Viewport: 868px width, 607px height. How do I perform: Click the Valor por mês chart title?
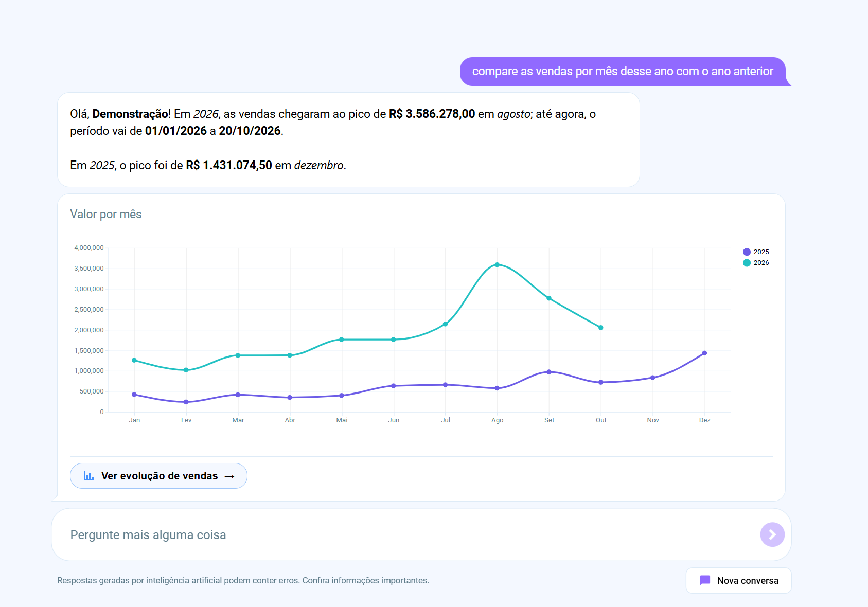(x=106, y=214)
